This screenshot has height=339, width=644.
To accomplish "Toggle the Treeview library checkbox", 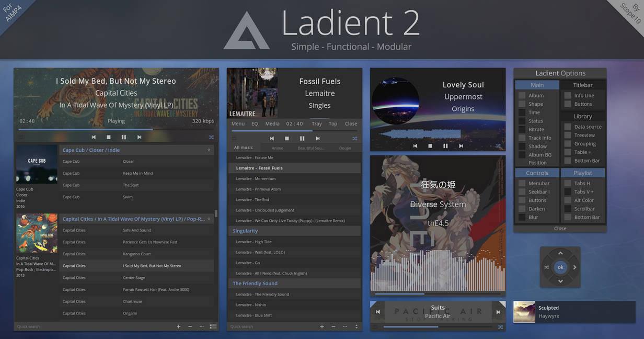I will click(x=568, y=135).
